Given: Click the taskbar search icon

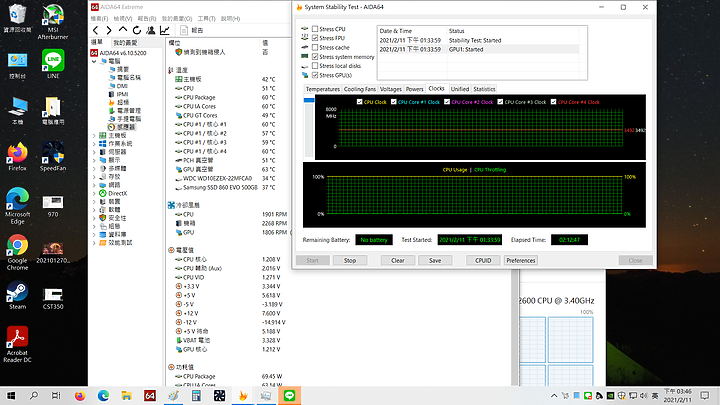Looking at the screenshot, I should tap(34, 395).
